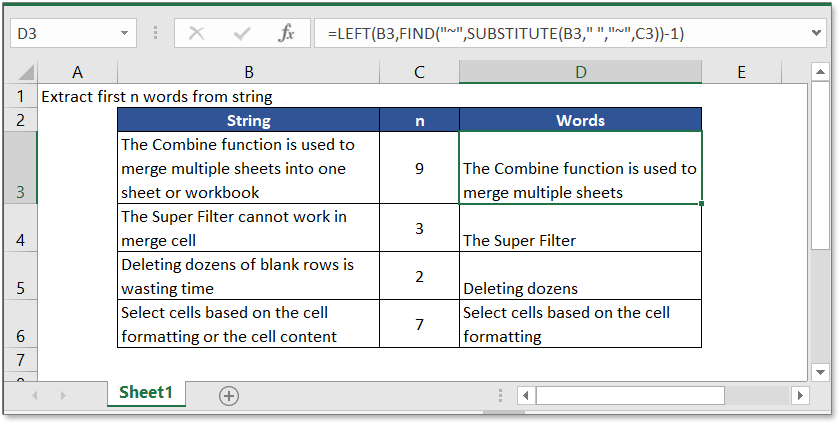This screenshot has height=424, width=840.
Task: Click inside the formula bar text
Action: coord(560,33)
